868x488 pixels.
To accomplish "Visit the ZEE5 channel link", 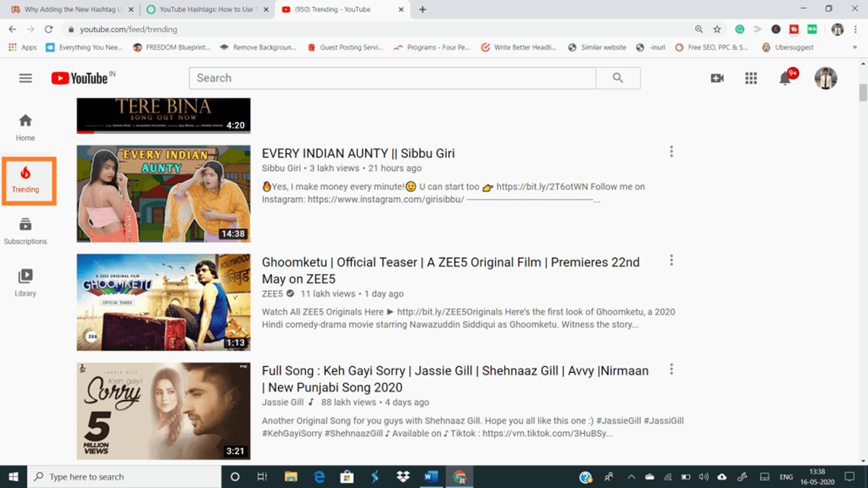I will tap(273, 294).
